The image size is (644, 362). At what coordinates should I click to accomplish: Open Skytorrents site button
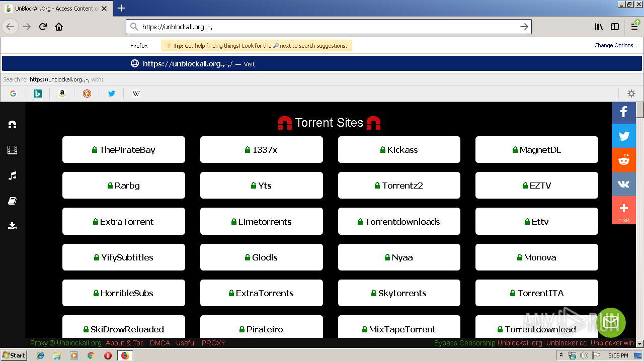click(x=399, y=293)
